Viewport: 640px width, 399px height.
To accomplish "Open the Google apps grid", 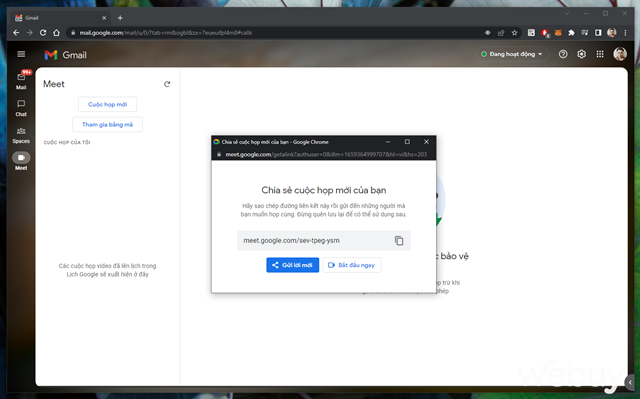I will click(600, 54).
